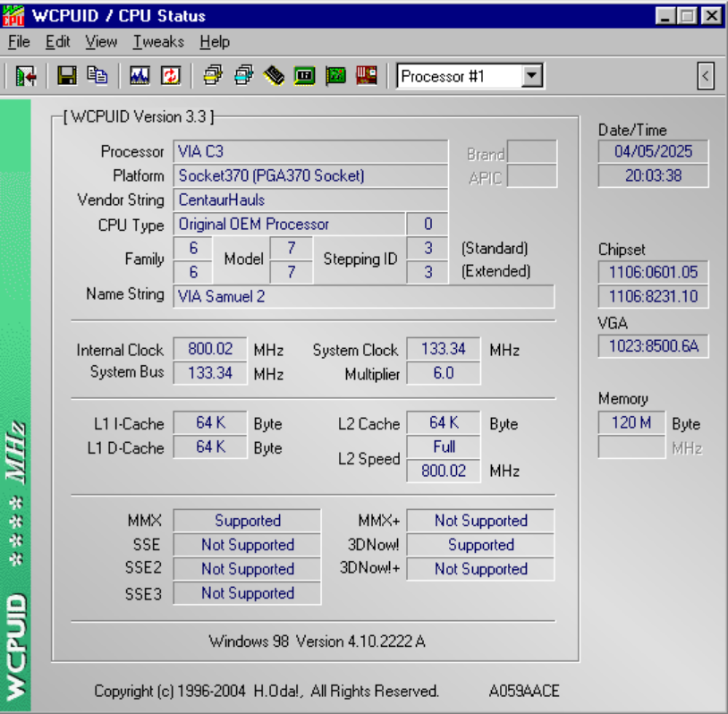Viewport: 728px width, 714px height.
Task: Click the SSE2 Not Supported field
Action: coord(247,569)
